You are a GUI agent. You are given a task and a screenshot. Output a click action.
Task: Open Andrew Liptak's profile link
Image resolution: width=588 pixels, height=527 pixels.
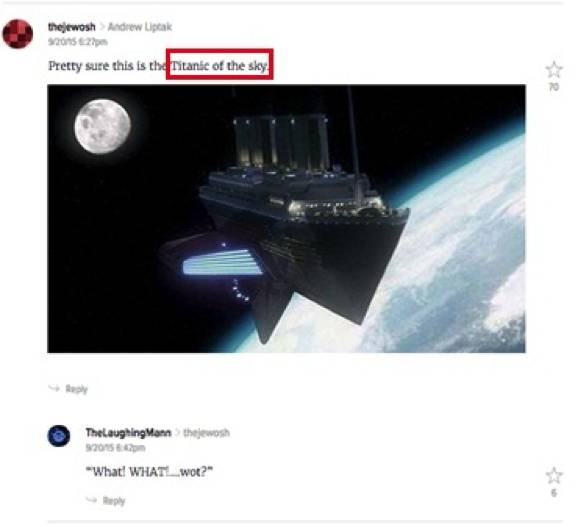[x=140, y=27]
